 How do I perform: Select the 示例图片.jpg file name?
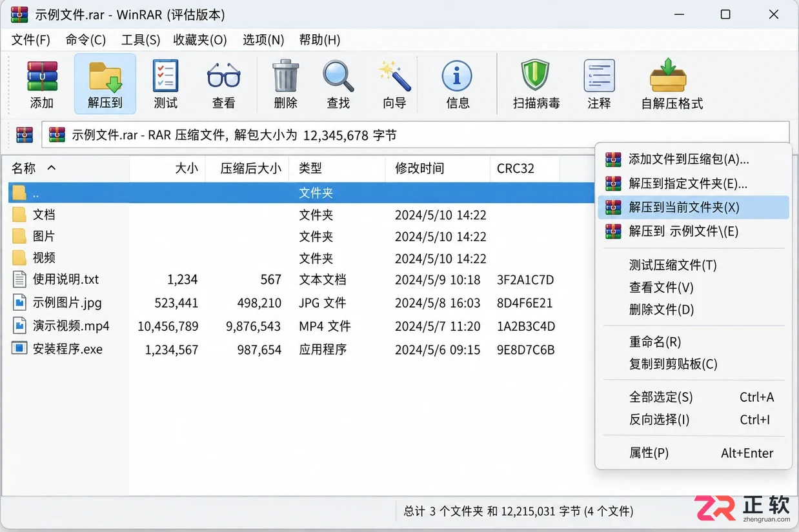coord(67,302)
